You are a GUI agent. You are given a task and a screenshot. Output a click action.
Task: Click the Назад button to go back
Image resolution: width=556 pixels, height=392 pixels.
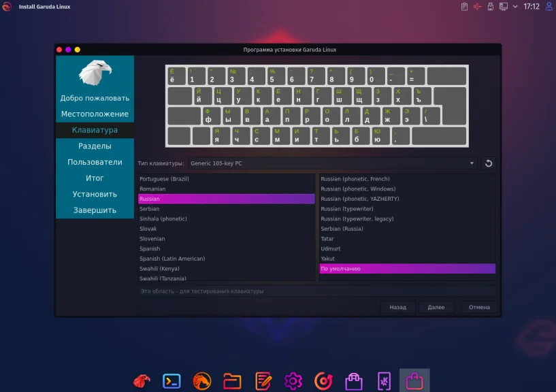point(397,307)
